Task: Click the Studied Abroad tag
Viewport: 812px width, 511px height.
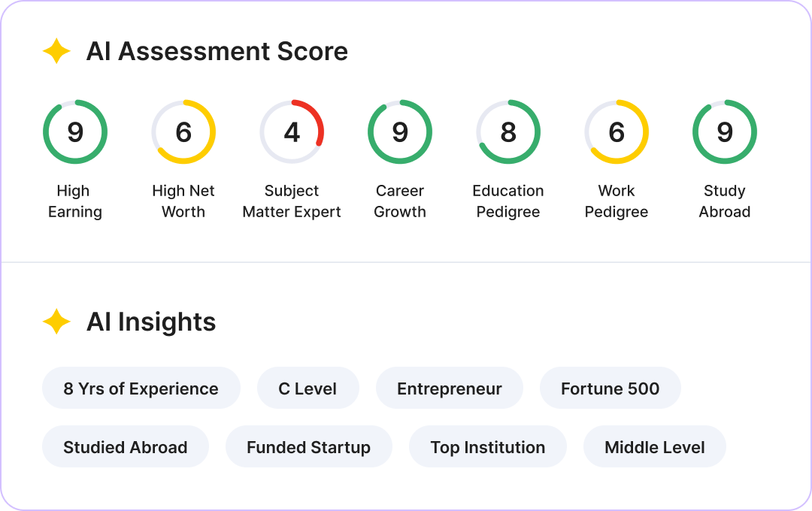Action: pos(126,447)
